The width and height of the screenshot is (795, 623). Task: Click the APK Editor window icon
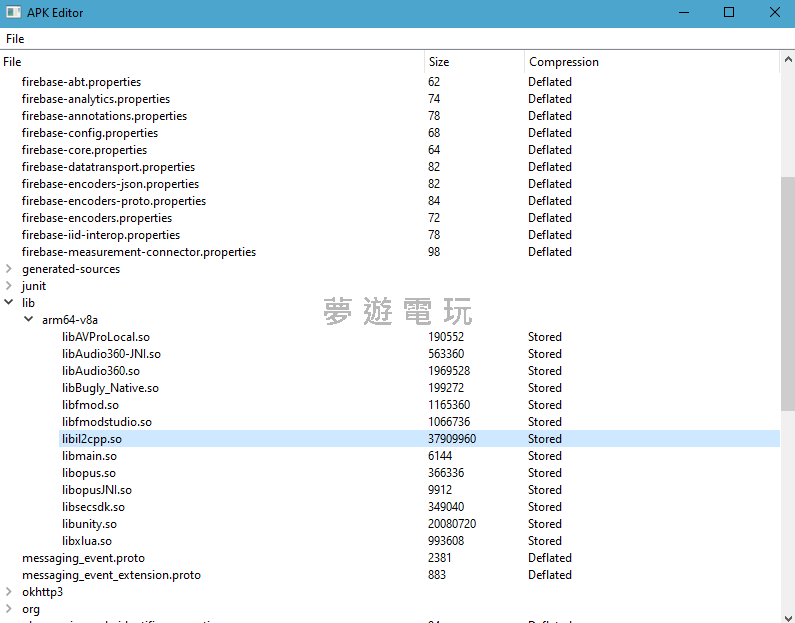tap(13, 13)
